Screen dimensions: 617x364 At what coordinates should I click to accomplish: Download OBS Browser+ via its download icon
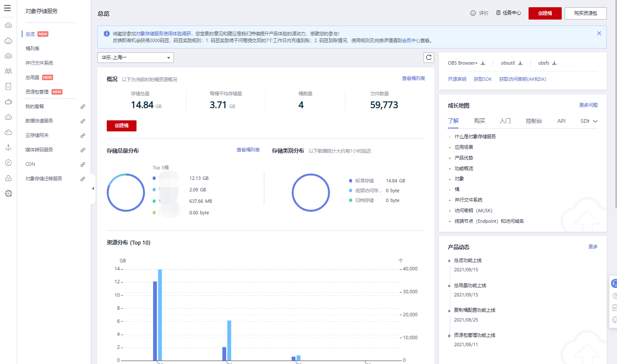click(x=483, y=63)
